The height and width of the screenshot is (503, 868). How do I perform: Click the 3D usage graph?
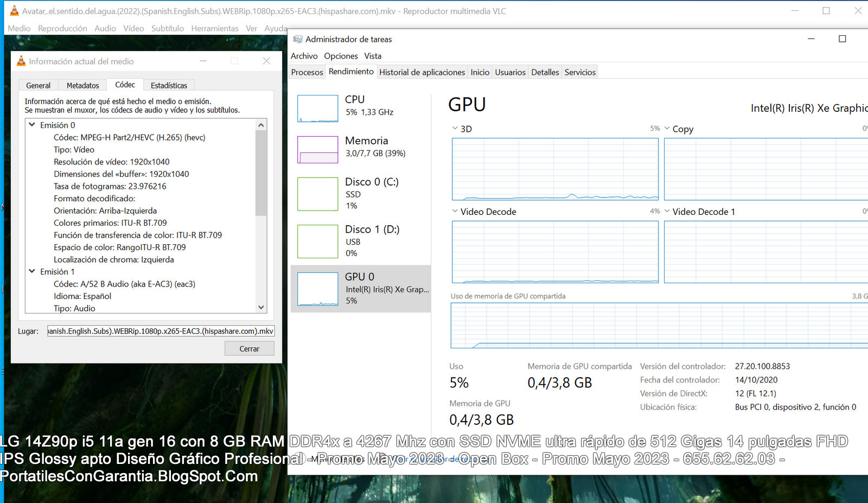pos(555,169)
